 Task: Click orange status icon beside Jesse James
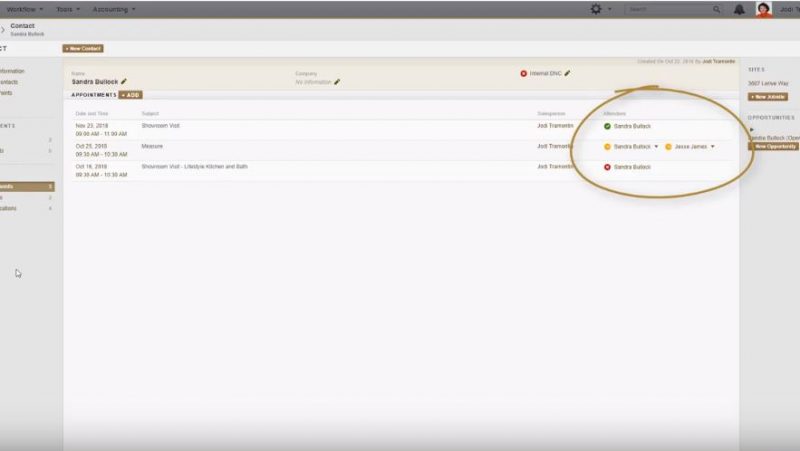click(x=668, y=147)
